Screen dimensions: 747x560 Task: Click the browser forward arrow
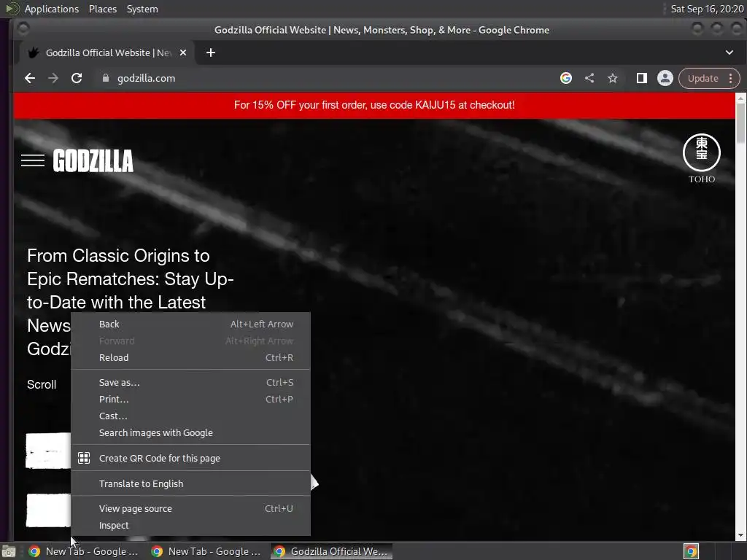[x=53, y=78]
